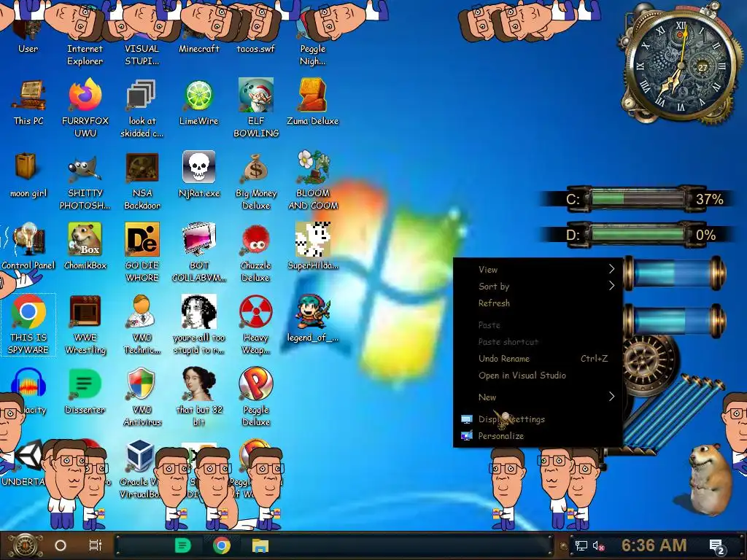Click the steampunk Start button
Screen dimensions: 747x560
(x=25, y=545)
